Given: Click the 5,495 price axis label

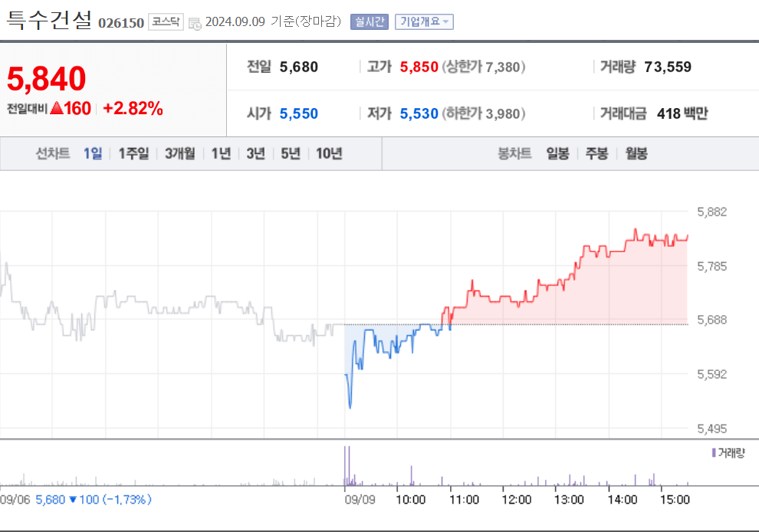Looking at the screenshot, I should [711, 429].
